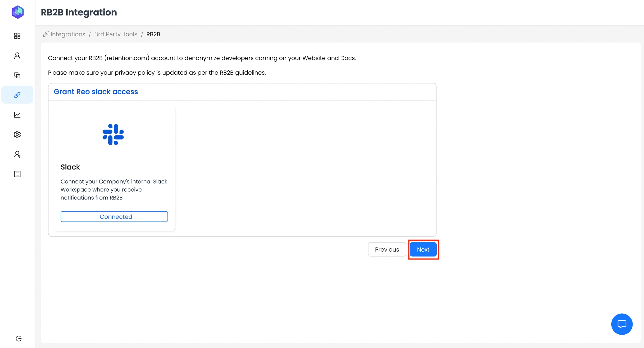This screenshot has height=348, width=644.
Task: Click the Slack card title
Action: (x=70, y=167)
